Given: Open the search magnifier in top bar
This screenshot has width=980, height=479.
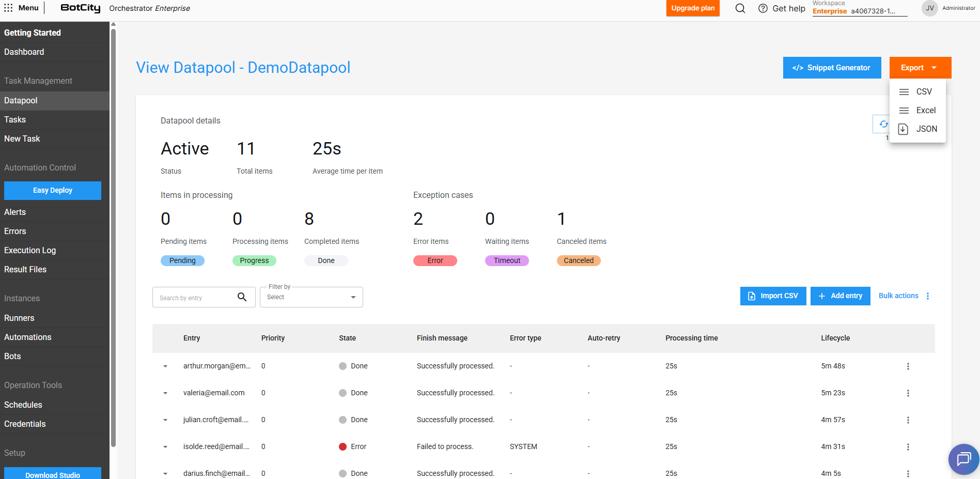Looking at the screenshot, I should [x=740, y=8].
